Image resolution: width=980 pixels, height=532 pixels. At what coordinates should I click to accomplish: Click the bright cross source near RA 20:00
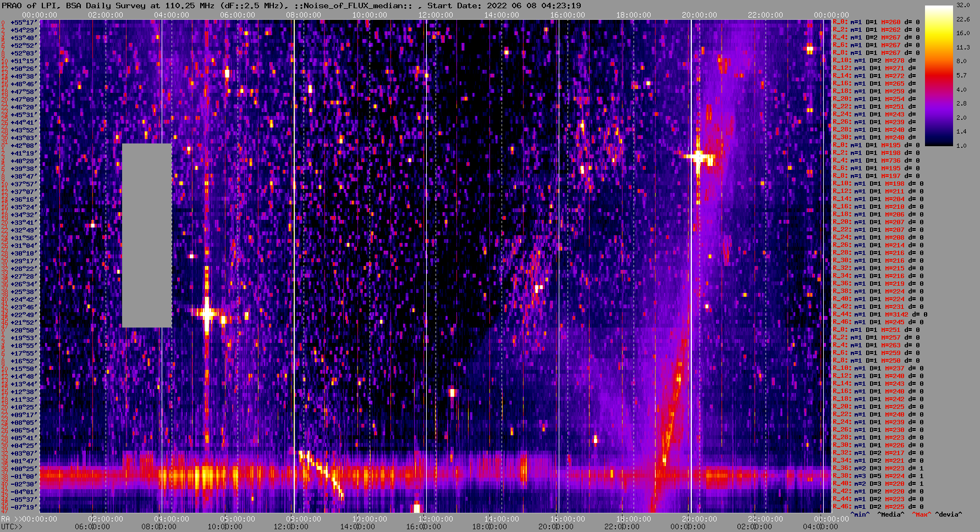(698, 157)
